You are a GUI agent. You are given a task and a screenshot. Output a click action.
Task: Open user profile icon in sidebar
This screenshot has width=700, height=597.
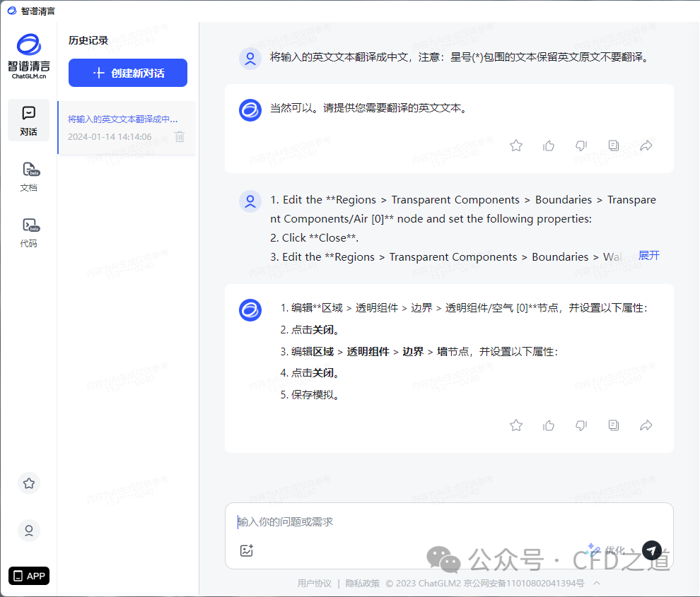(29, 531)
